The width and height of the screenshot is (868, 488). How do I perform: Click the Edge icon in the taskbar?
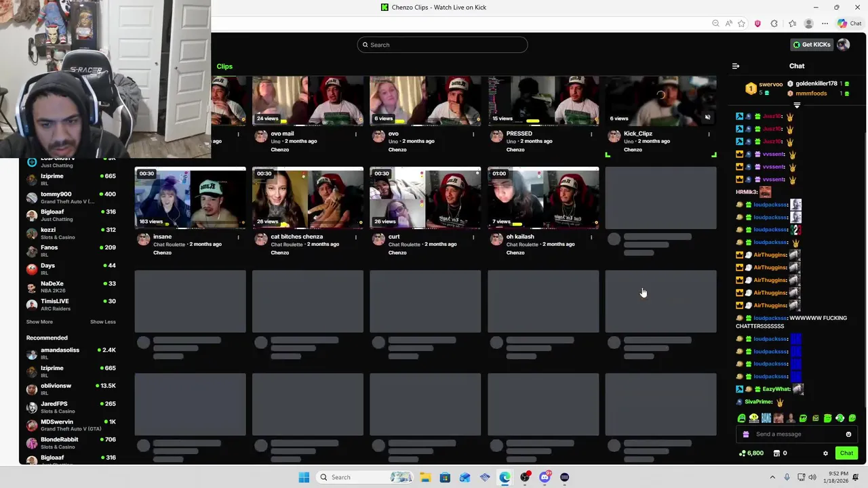click(505, 477)
